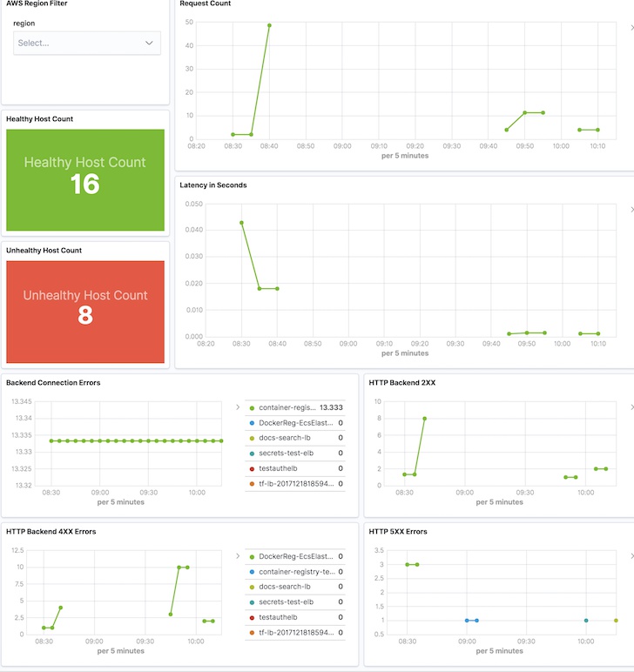Click the highest data point in HTTP Backend 2XX
634x672 pixels.
click(x=424, y=419)
